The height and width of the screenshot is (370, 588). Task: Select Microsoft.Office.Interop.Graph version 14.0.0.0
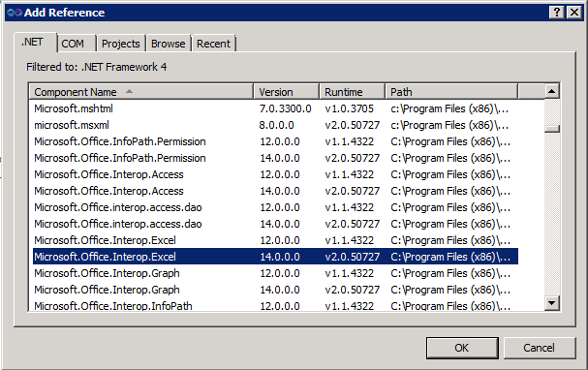pyautogui.click(x=275, y=290)
